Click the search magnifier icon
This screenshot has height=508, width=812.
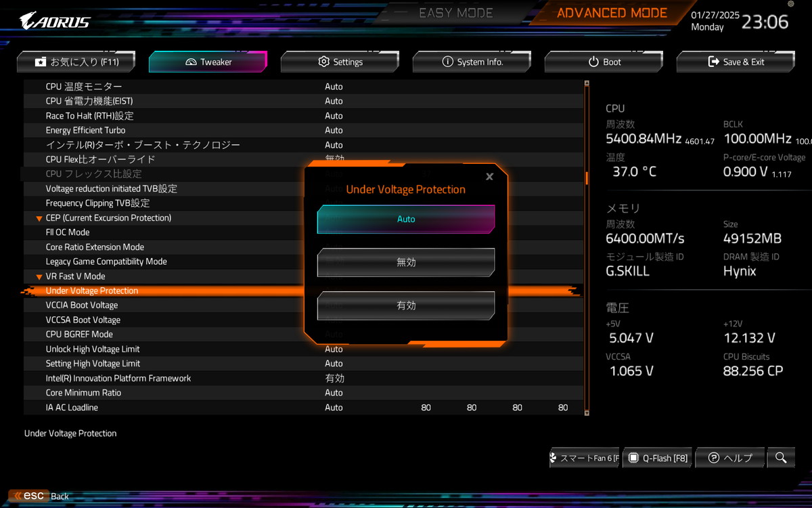[781, 458]
